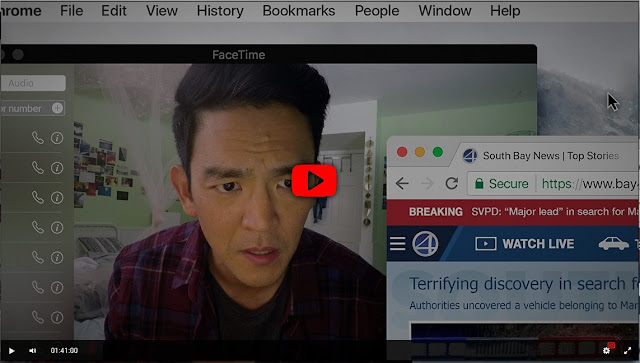
Task: Click the 01:41:00 duration label
Action: tap(64, 350)
